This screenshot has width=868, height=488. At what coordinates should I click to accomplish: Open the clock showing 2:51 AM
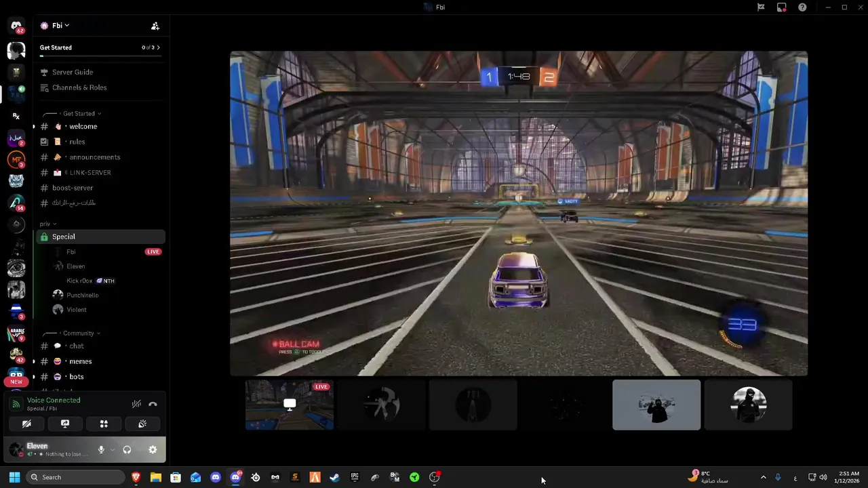click(848, 477)
